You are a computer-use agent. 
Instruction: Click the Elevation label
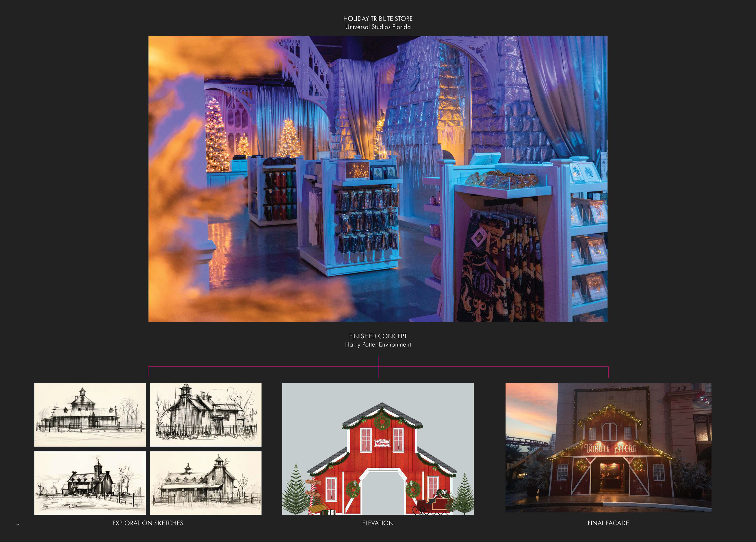coord(378,523)
